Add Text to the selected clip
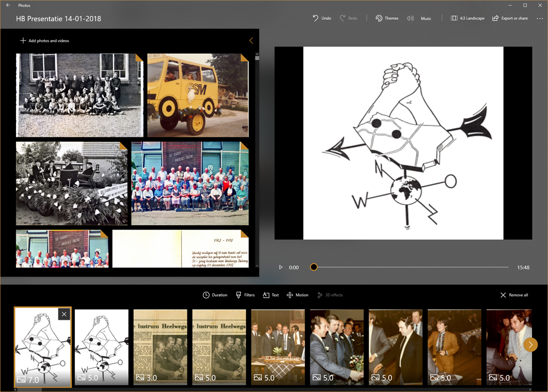Screen dimensions: 548x392 [x=270, y=295]
